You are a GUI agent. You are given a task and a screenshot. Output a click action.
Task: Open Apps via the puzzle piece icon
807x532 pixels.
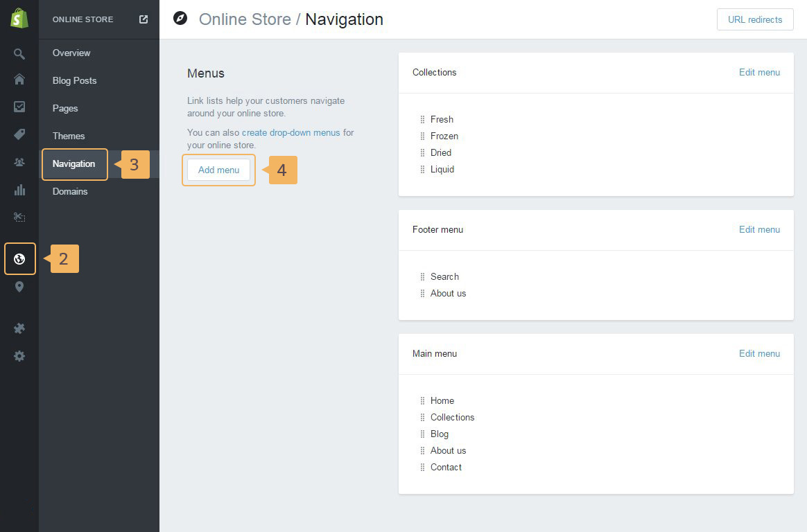19,328
